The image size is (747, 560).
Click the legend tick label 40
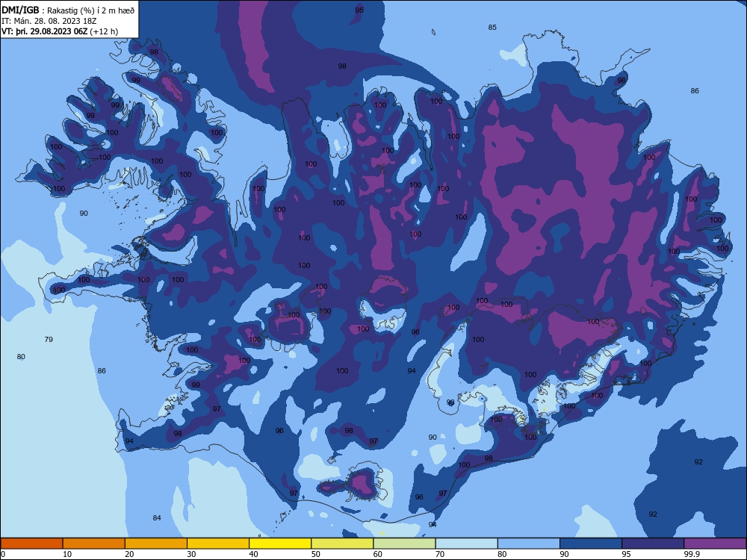253,554
